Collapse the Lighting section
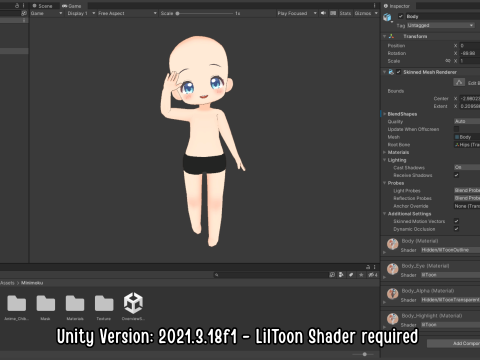Image resolution: width=480 pixels, height=360 pixels. click(384, 160)
